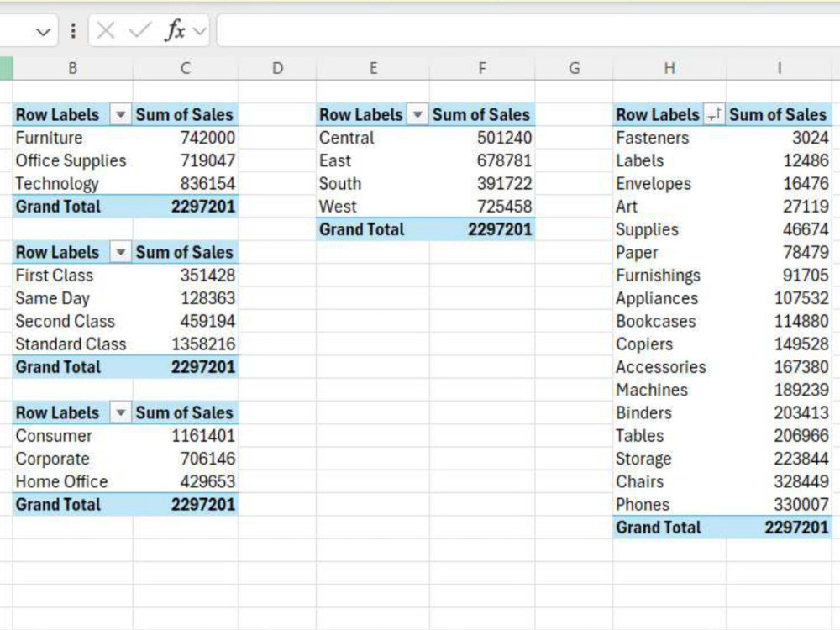
Task: Select column B by clicking its header
Action: coord(72,70)
